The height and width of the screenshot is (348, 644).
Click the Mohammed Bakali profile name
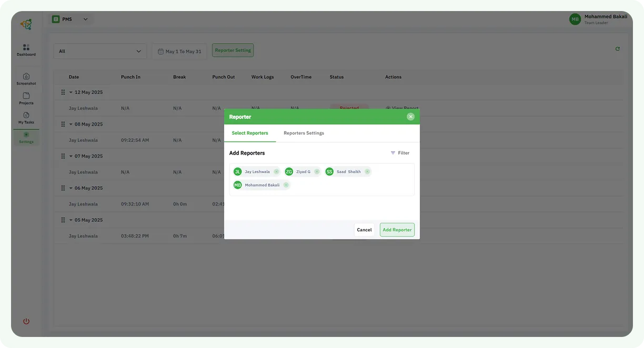(x=606, y=16)
